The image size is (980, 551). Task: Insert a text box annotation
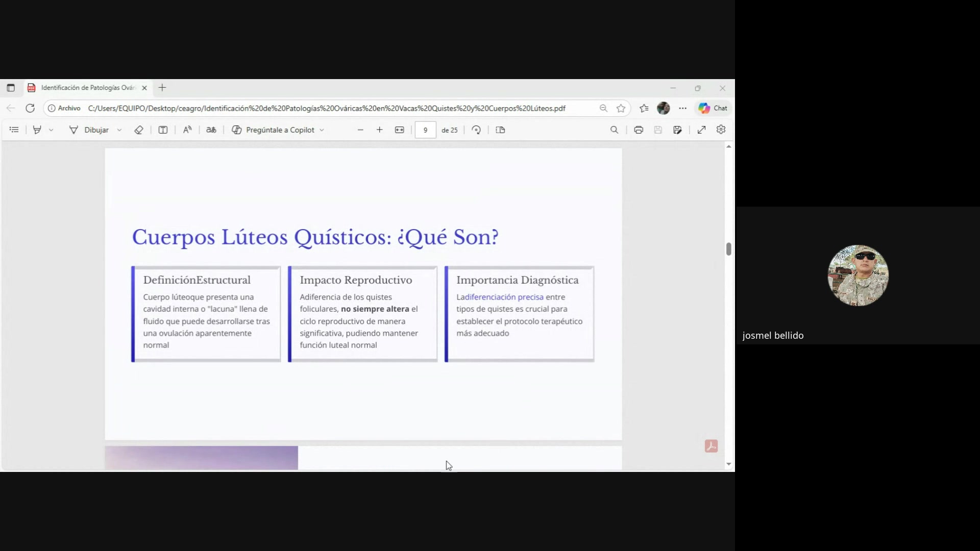tap(163, 130)
